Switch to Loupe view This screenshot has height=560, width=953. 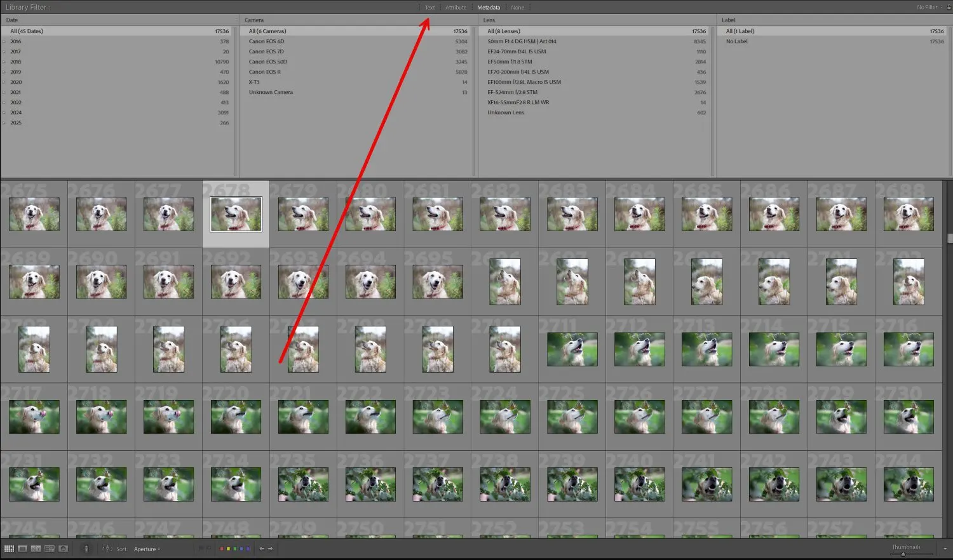[23, 548]
